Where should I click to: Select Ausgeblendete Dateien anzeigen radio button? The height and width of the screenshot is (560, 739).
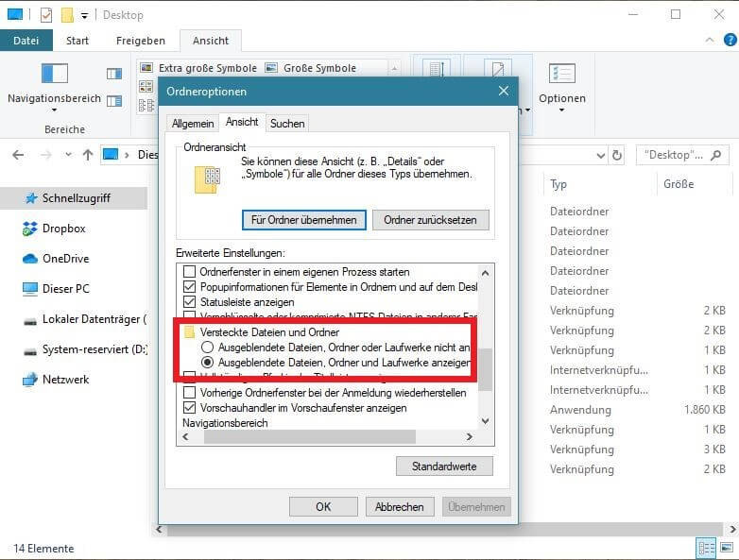point(207,363)
